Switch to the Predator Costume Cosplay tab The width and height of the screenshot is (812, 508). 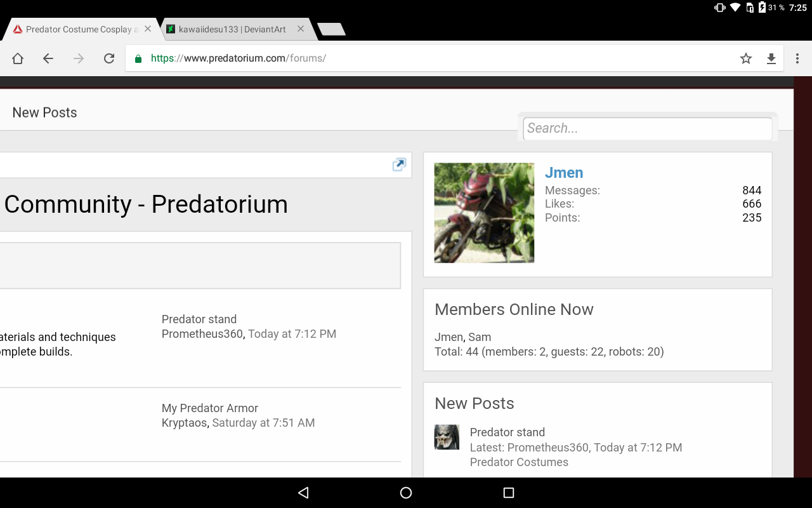point(82,29)
